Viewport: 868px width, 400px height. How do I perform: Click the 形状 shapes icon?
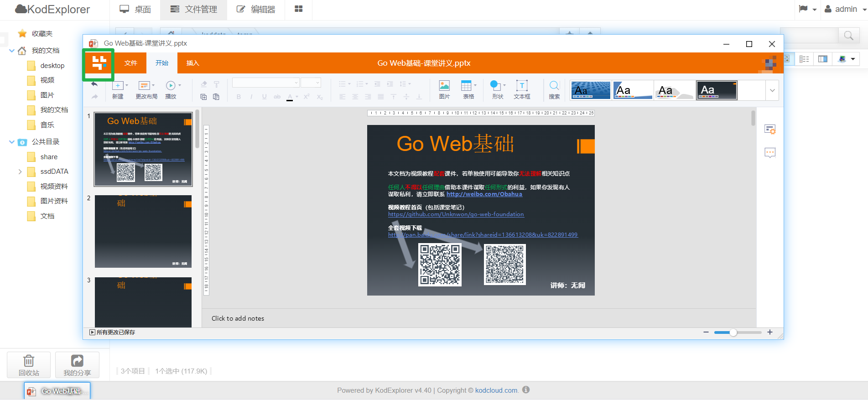495,85
